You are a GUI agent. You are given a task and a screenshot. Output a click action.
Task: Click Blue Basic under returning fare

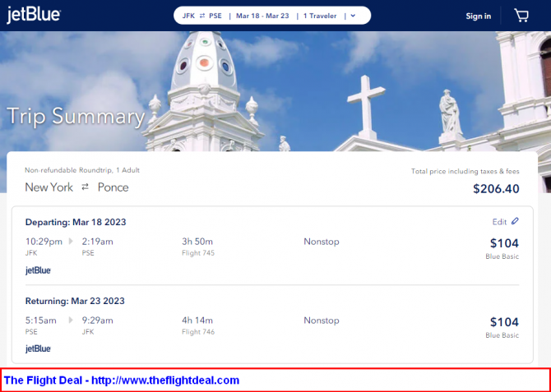tap(502, 335)
